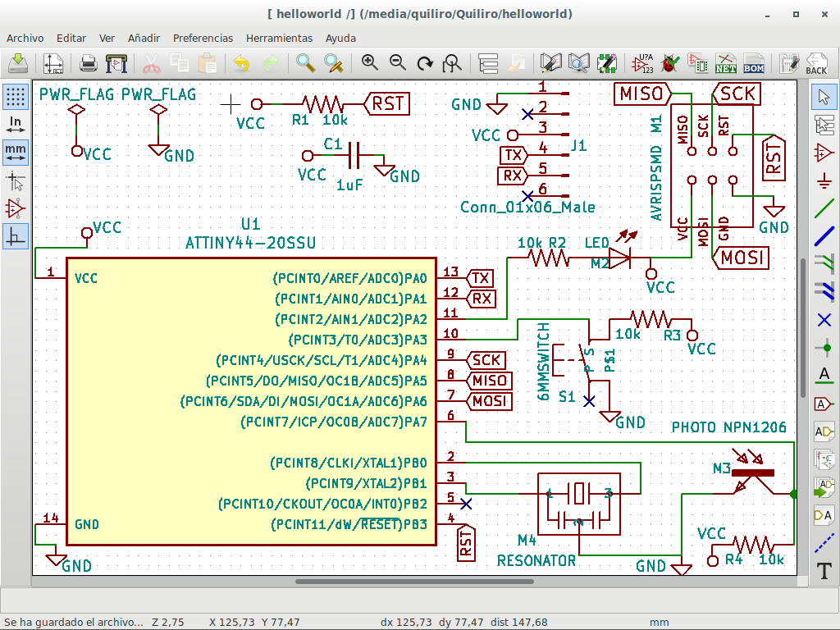840x630 pixels.
Task: Choose the Place no-connect flag tool
Action: (x=824, y=319)
